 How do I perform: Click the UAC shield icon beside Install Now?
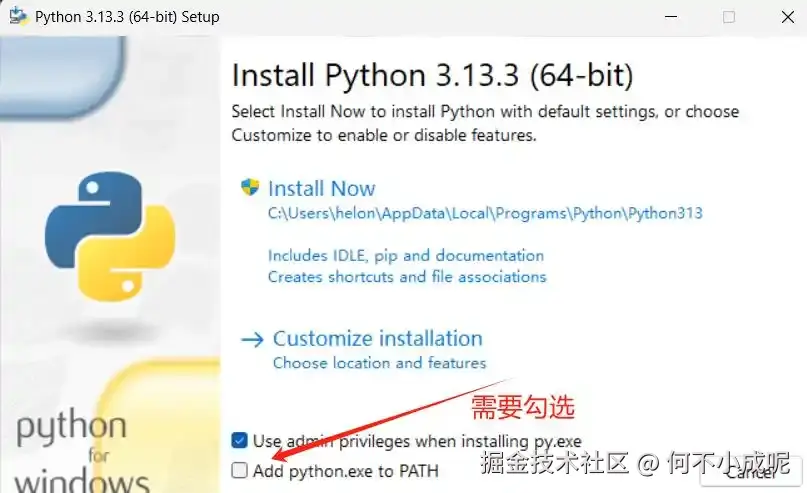[250, 187]
